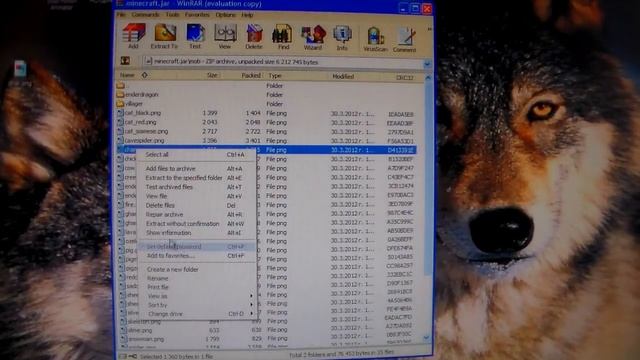The width and height of the screenshot is (640, 360).
Task: Sort by the Type column header
Action: [x=275, y=76]
